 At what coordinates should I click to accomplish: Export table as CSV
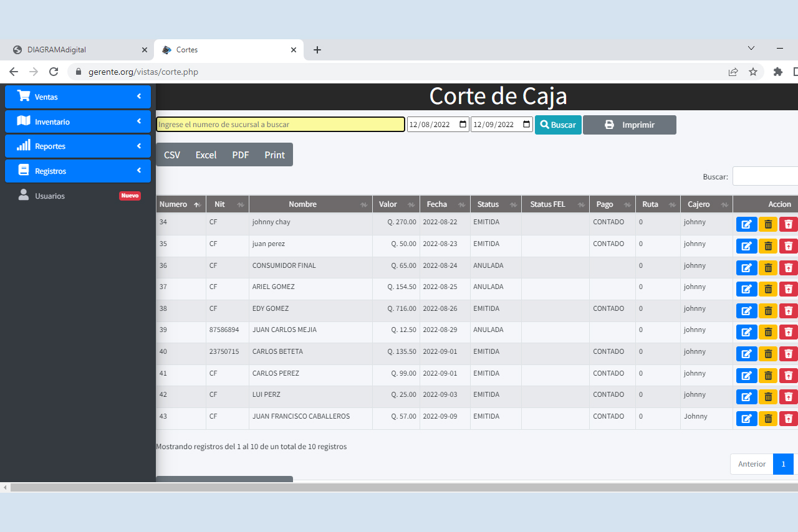172,155
